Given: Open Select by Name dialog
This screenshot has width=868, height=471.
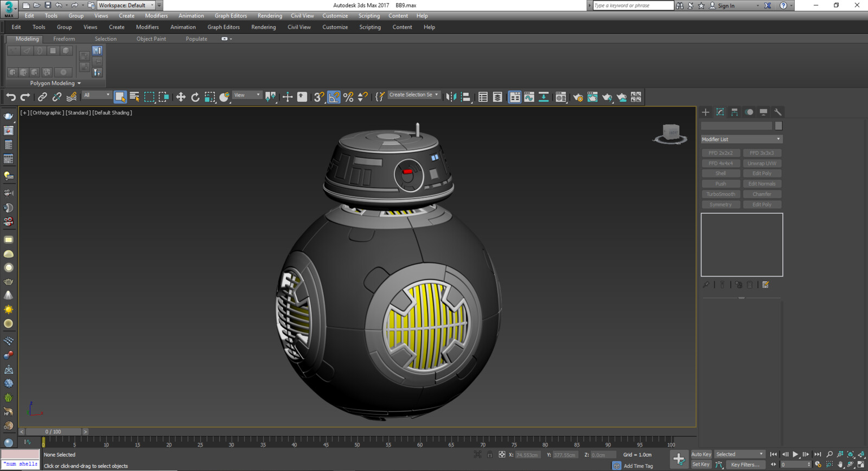Looking at the screenshot, I should coord(135,97).
